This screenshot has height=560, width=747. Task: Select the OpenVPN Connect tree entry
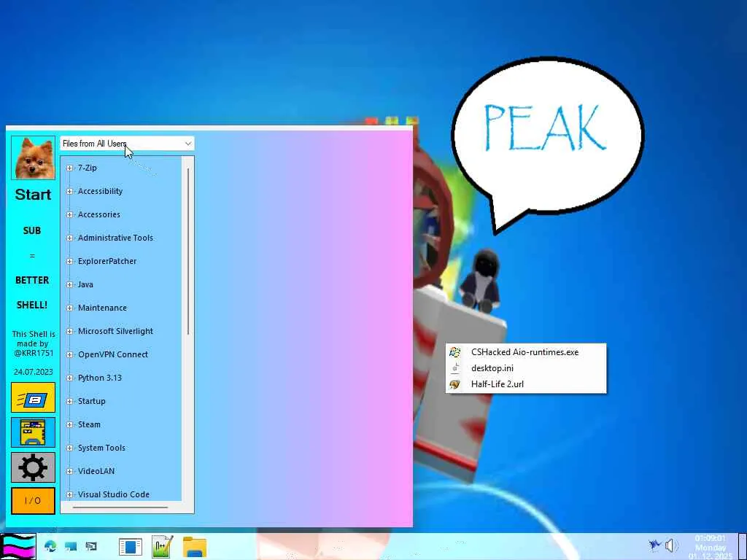pos(113,354)
